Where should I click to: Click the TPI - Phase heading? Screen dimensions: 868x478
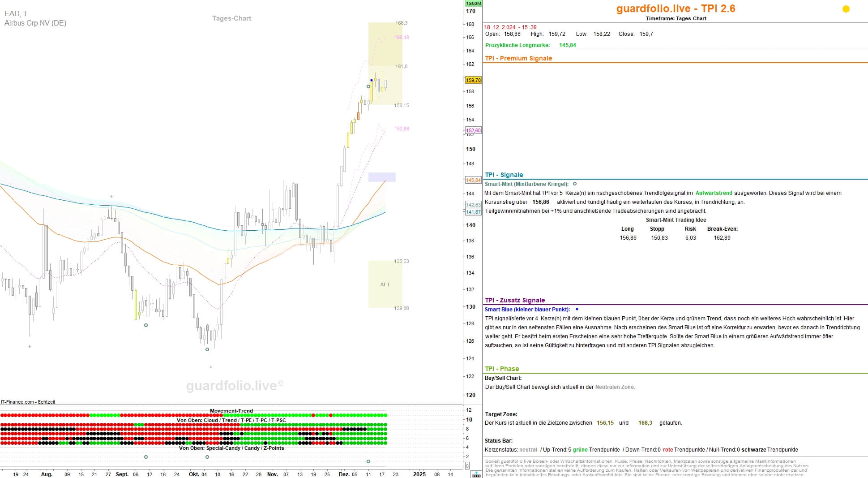tap(502, 369)
